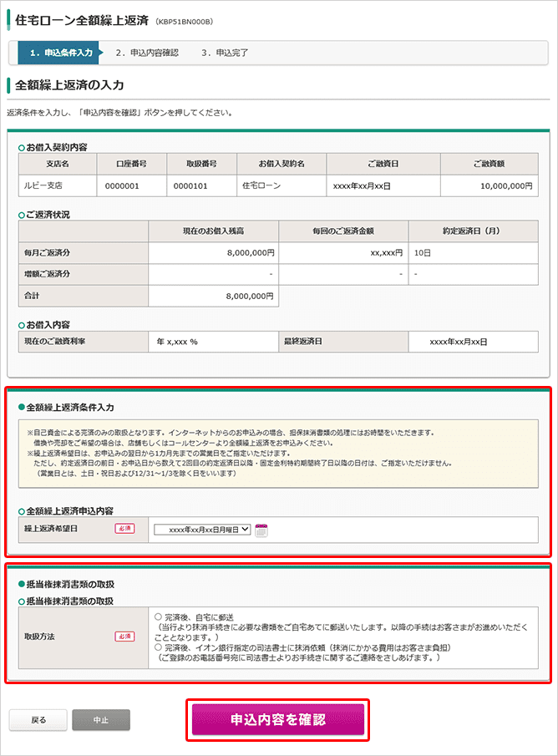Click the 毎回のご返済金額 column header
558x756 pixels.
coord(343,231)
